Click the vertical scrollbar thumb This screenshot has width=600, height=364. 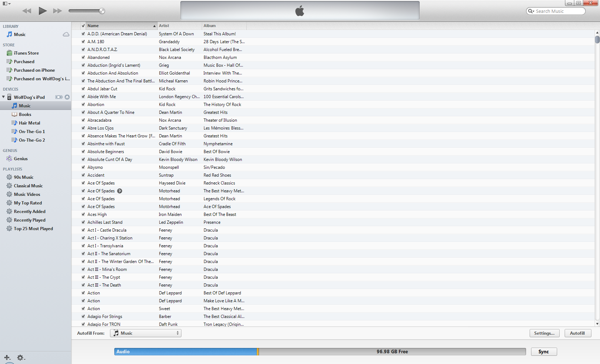597,39
